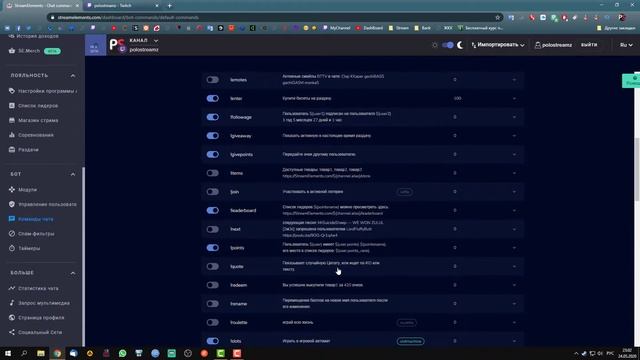This screenshot has height=360, width=640.
Task: Click the Соревнования podium icon
Action: 12,135
